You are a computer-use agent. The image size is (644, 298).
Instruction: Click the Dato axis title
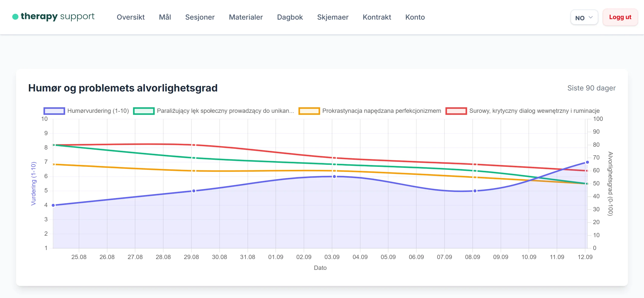point(320,268)
